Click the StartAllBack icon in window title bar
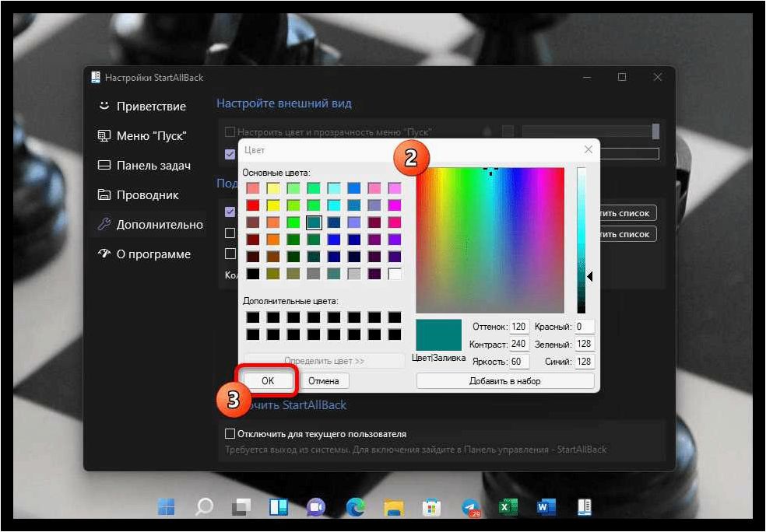This screenshot has height=532, width=766. [x=96, y=77]
